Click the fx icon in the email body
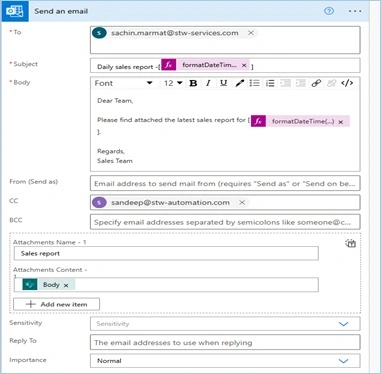The image size is (381, 374). click(x=259, y=121)
